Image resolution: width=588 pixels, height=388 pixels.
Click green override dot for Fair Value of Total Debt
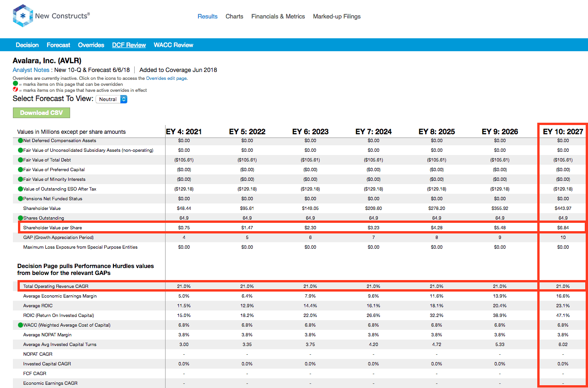[x=20, y=160]
